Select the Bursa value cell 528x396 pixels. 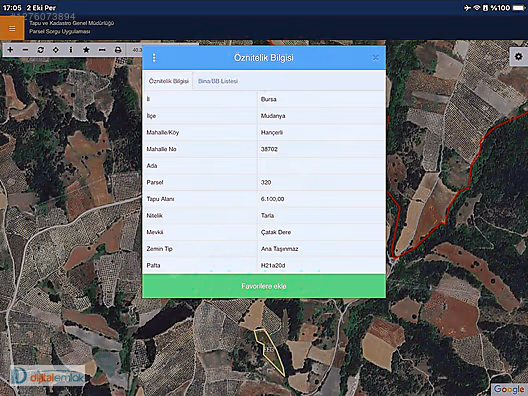(321, 99)
